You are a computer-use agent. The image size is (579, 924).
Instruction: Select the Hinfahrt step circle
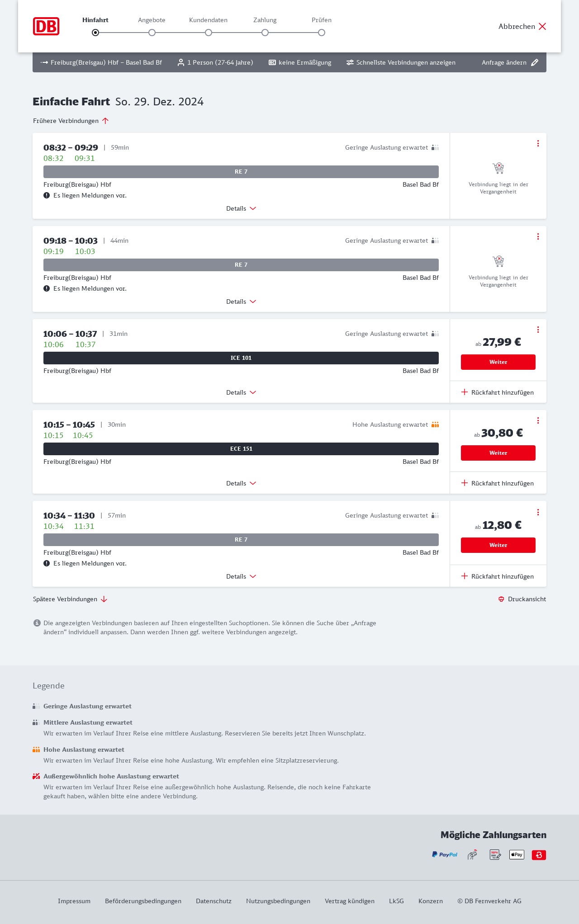[95, 33]
